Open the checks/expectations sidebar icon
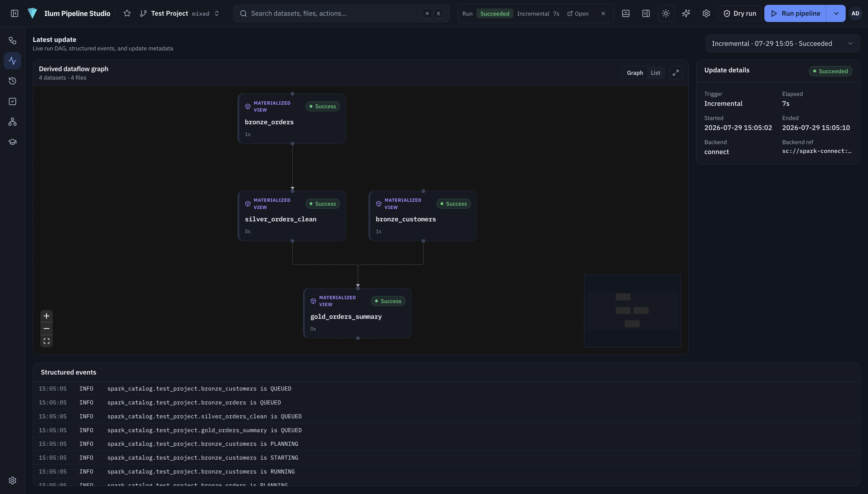 [13, 101]
